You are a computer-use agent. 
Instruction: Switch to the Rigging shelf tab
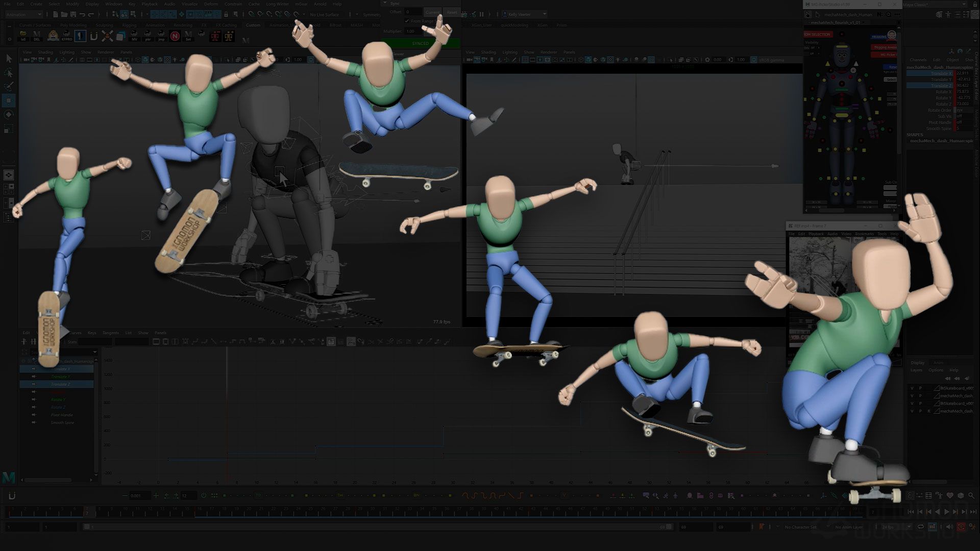[129, 24]
